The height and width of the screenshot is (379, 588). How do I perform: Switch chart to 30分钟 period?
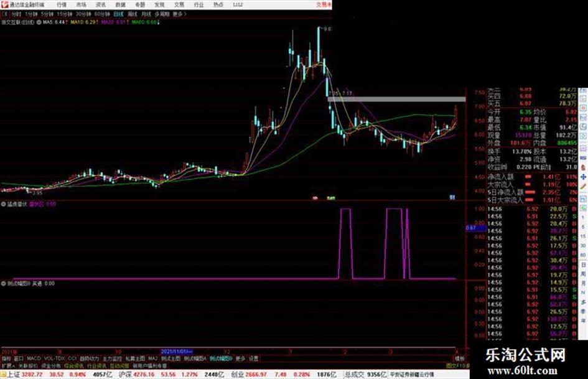(x=83, y=14)
